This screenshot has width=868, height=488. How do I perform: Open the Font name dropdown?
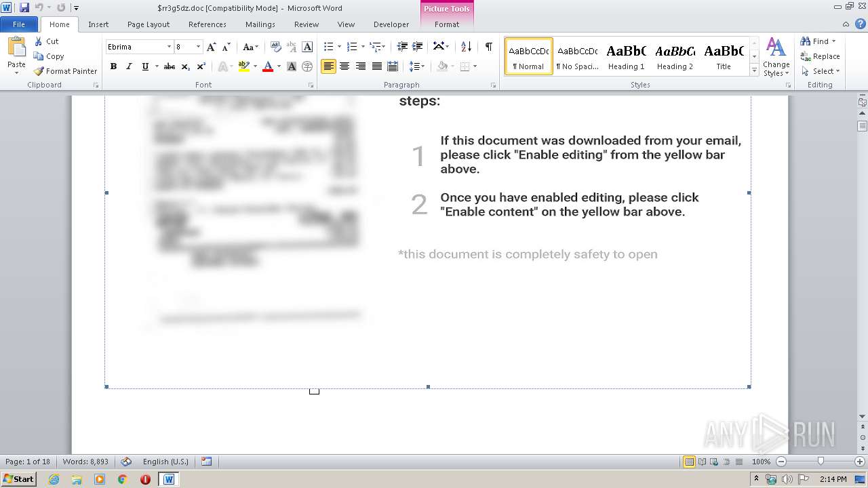(169, 47)
